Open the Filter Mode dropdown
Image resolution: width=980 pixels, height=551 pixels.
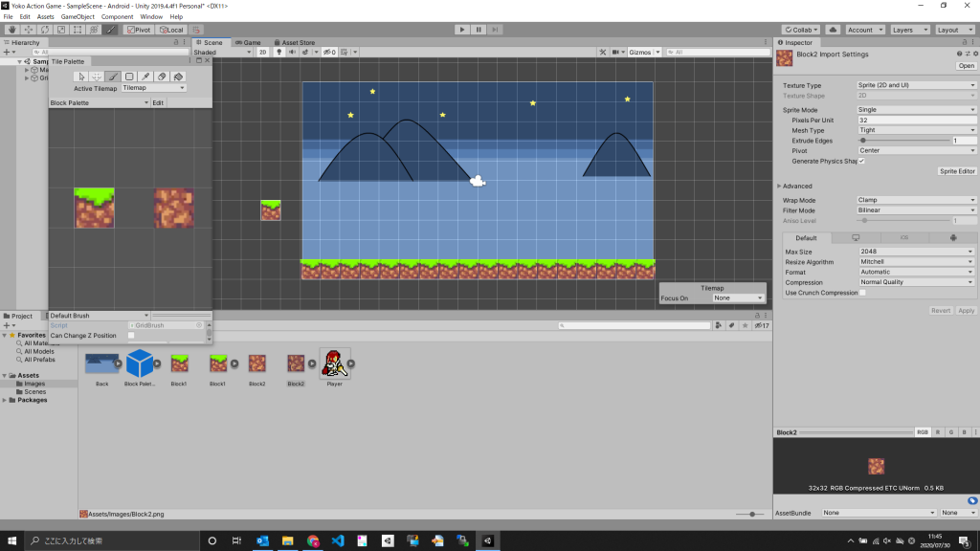(x=916, y=209)
